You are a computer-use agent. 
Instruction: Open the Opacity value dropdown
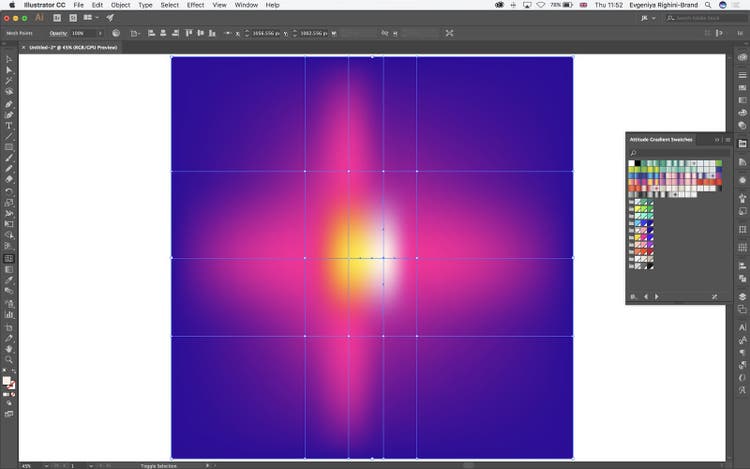tap(98, 33)
